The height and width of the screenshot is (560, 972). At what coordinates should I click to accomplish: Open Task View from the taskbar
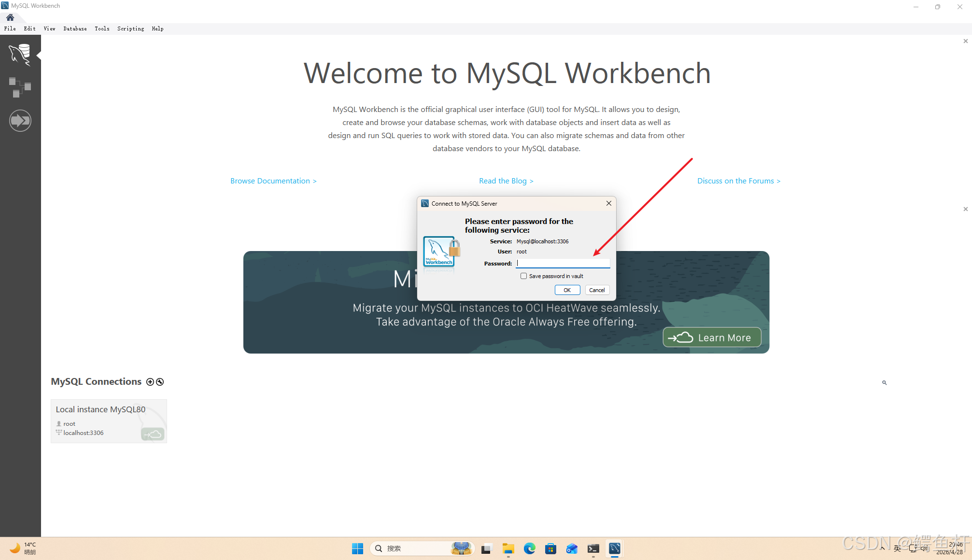pyautogui.click(x=486, y=548)
